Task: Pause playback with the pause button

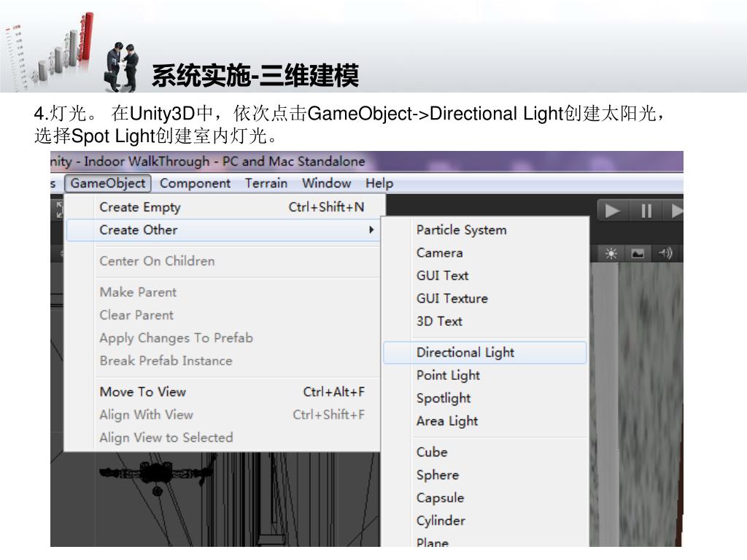Action: 646,211
